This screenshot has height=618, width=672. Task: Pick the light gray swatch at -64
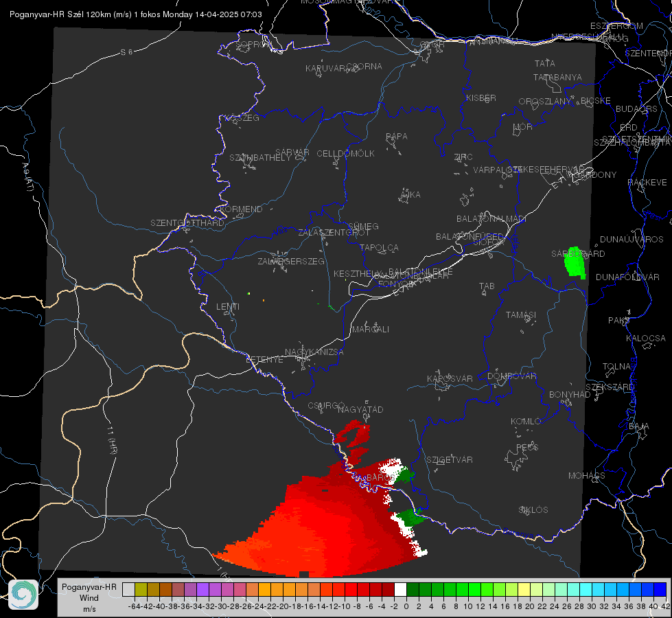(x=128, y=589)
